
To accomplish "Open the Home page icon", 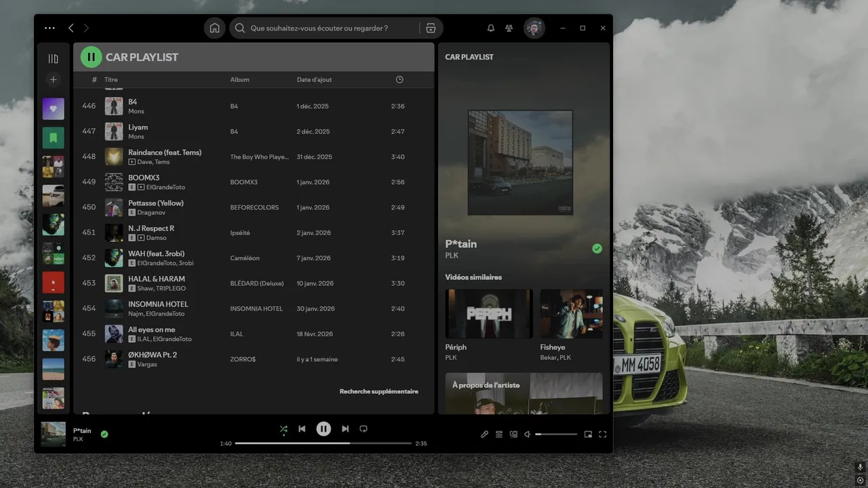I will point(214,28).
